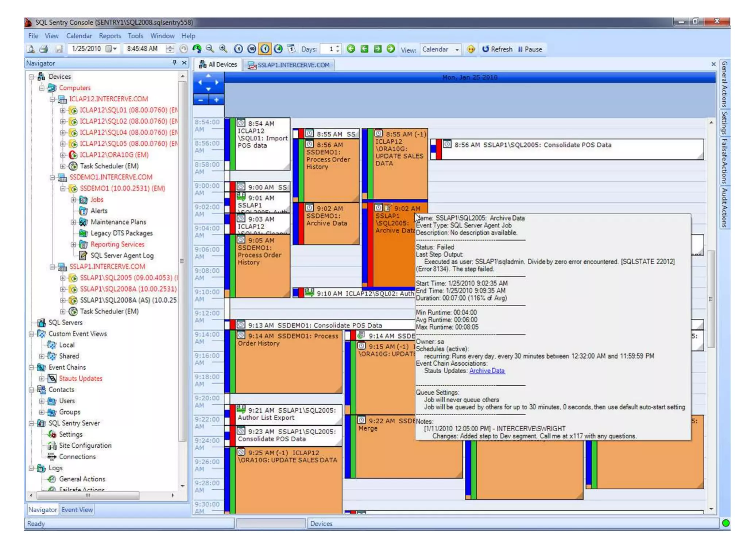Click the print icon in toolbar

[44, 49]
